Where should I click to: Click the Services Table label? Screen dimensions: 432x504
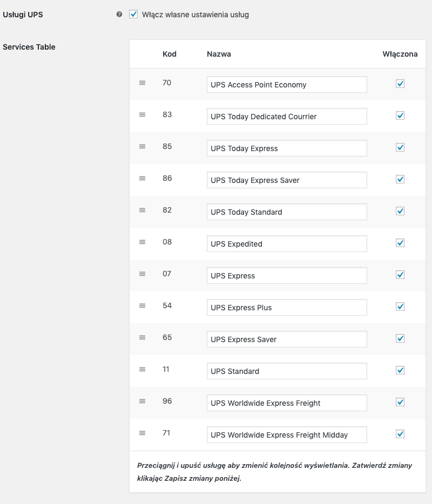coord(29,47)
